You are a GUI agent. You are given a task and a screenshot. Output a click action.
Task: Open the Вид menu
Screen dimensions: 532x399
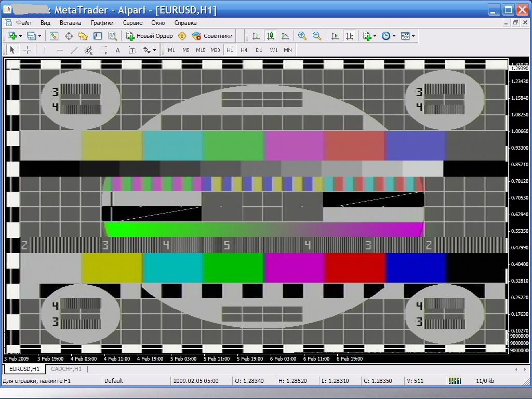[x=45, y=23]
